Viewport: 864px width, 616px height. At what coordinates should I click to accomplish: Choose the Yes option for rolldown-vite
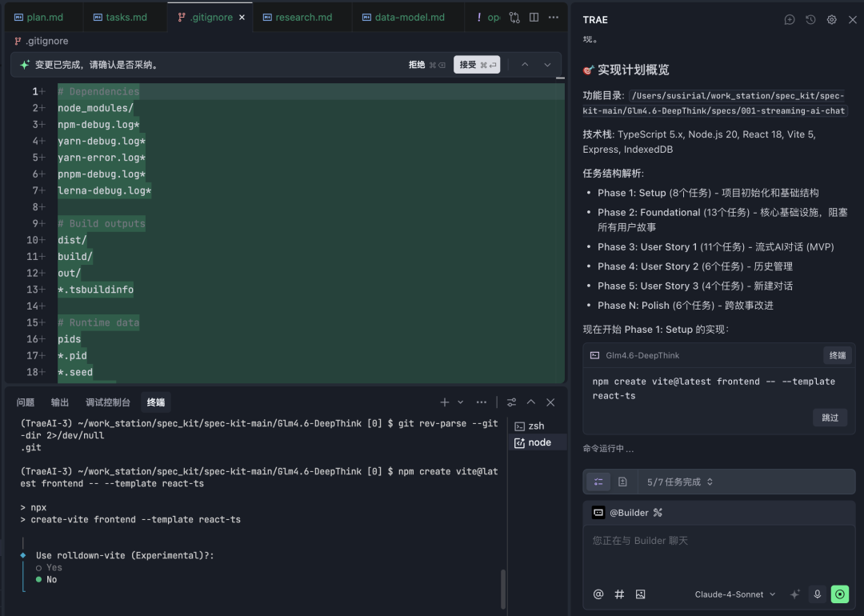[50, 567]
